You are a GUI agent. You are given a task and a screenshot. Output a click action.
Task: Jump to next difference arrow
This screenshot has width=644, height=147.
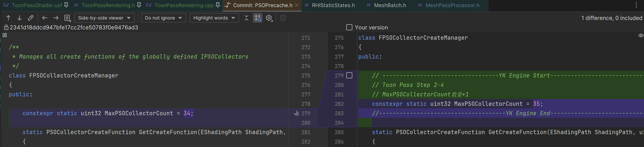click(19, 18)
